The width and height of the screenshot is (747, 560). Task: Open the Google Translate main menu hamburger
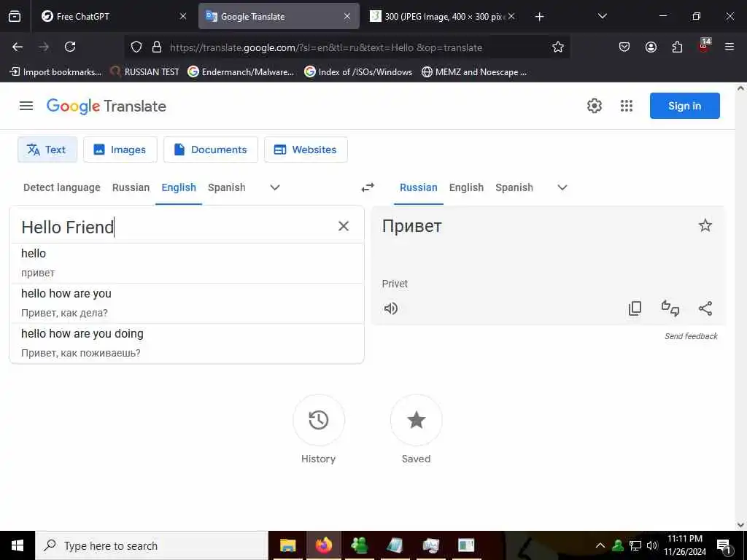[x=26, y=106]
